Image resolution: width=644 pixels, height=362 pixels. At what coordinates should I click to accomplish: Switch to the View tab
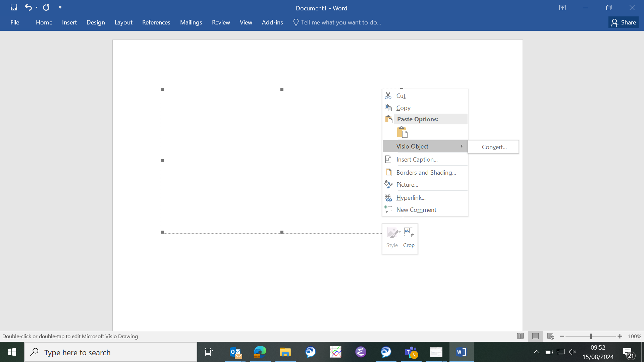tap(246, 22)
